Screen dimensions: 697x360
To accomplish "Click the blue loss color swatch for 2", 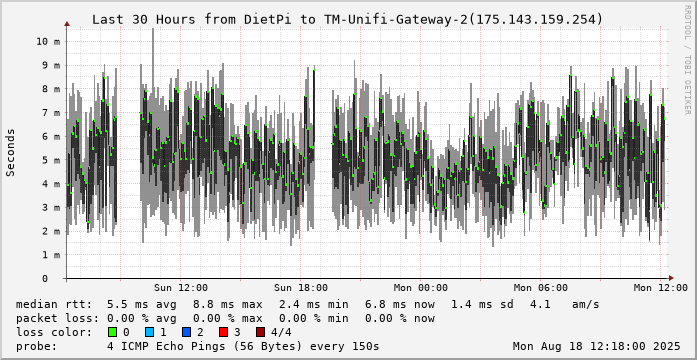I will [x=186, y=332].
